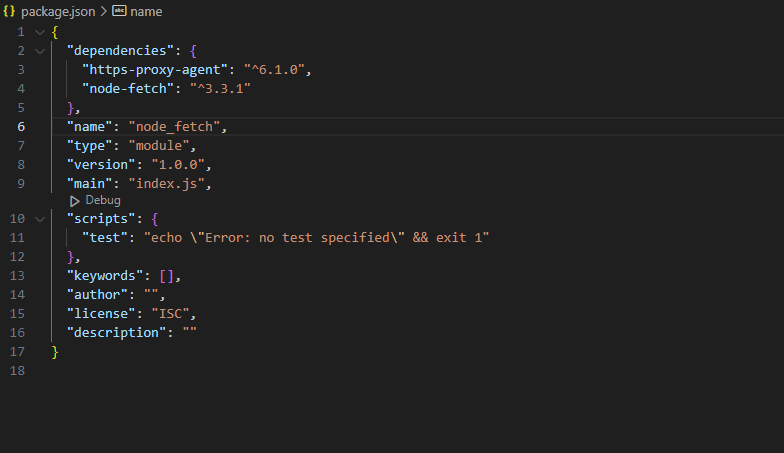Click the echo Error test script string
The image size is (784, 453).
click(x=316, y=238)
